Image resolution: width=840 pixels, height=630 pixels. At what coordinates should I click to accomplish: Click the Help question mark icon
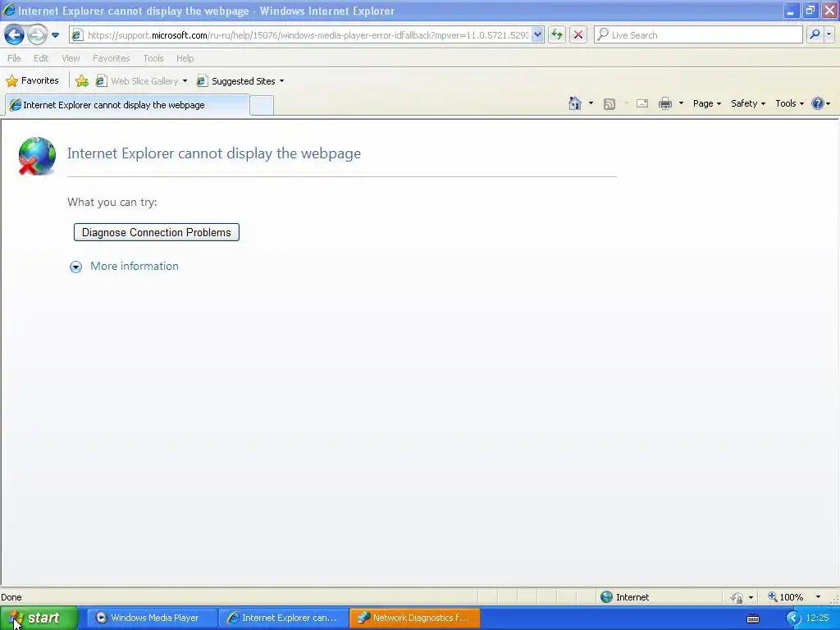click(818, 103)
